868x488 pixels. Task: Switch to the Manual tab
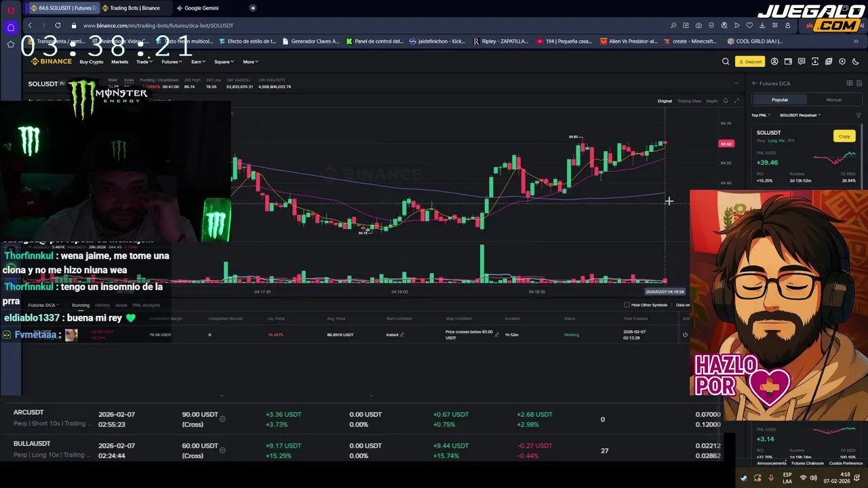tap(833, 100)
